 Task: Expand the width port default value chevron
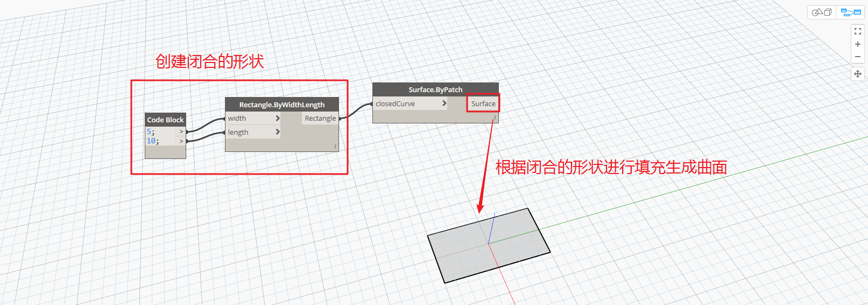click(278, 118)
